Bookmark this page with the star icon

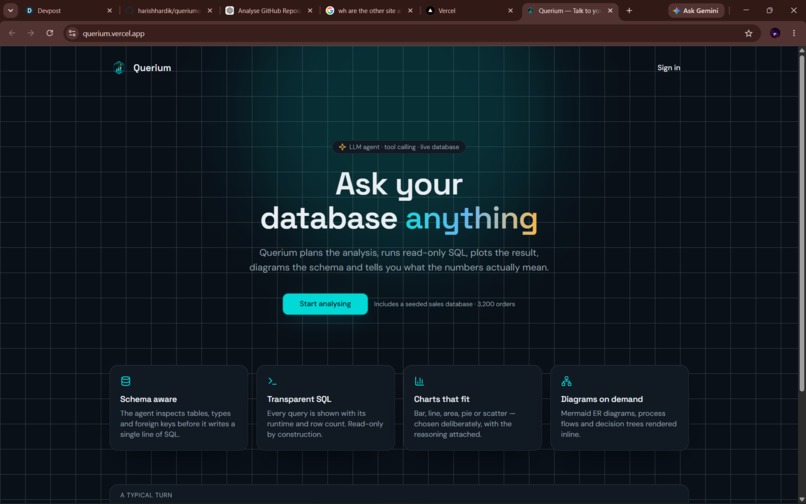(x=748, y=33)
